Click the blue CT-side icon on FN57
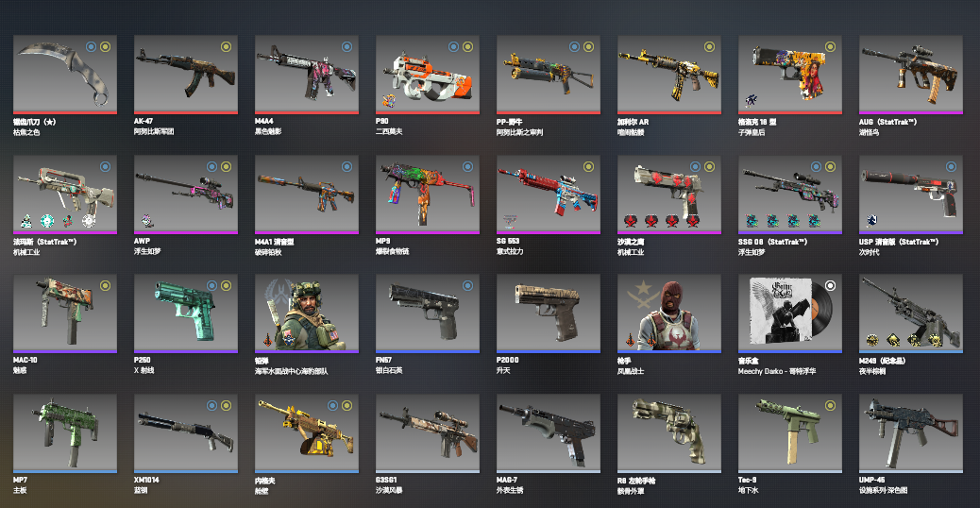This screenshot has height=508, width=980. [x=467, y=285]
